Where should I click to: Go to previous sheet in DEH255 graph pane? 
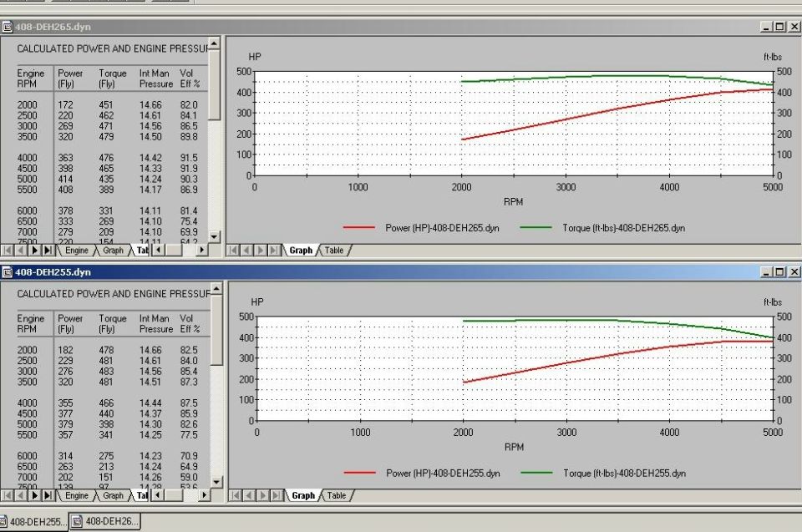[249, 495]
